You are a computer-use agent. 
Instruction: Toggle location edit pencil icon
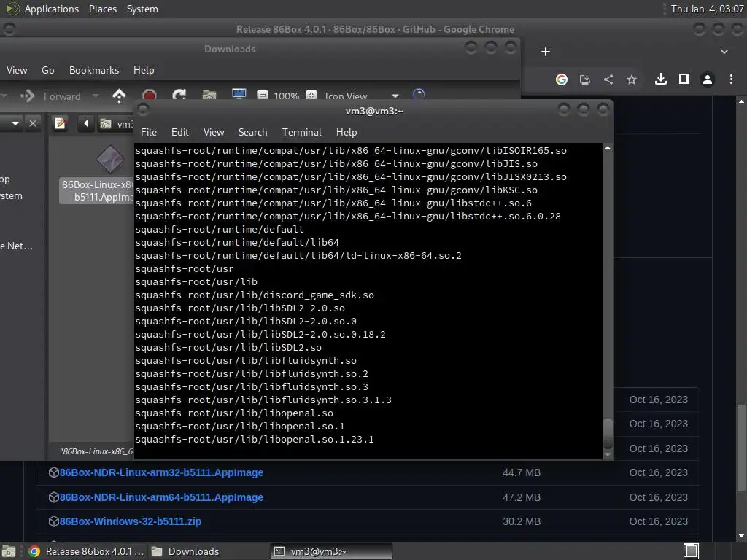pyautogui.click(x=60, y=124)
